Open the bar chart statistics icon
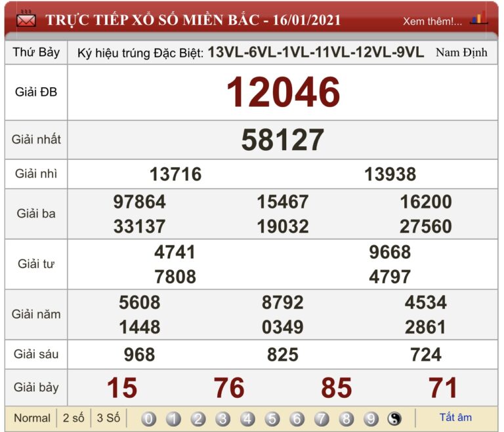This screenshot has height=432, width=504. (479, 19)
